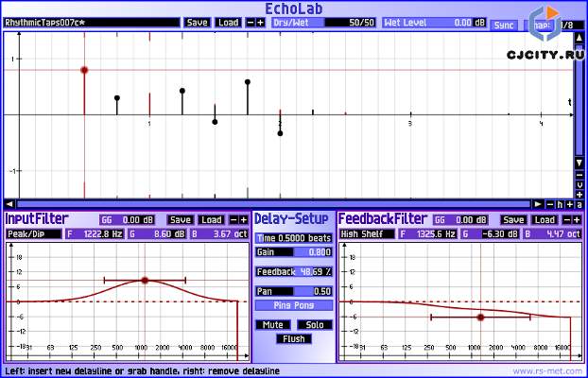Adjust FeedbackFilter GG global gain slider
This screenshot has height=378, width=588.
click(460, 220)
